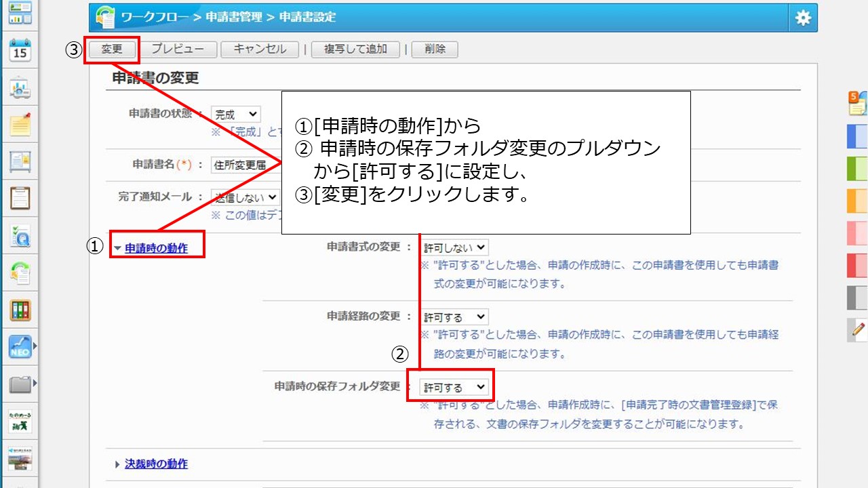Open the settings gear in header
This screenshot has height=488, width=868.
803,18
